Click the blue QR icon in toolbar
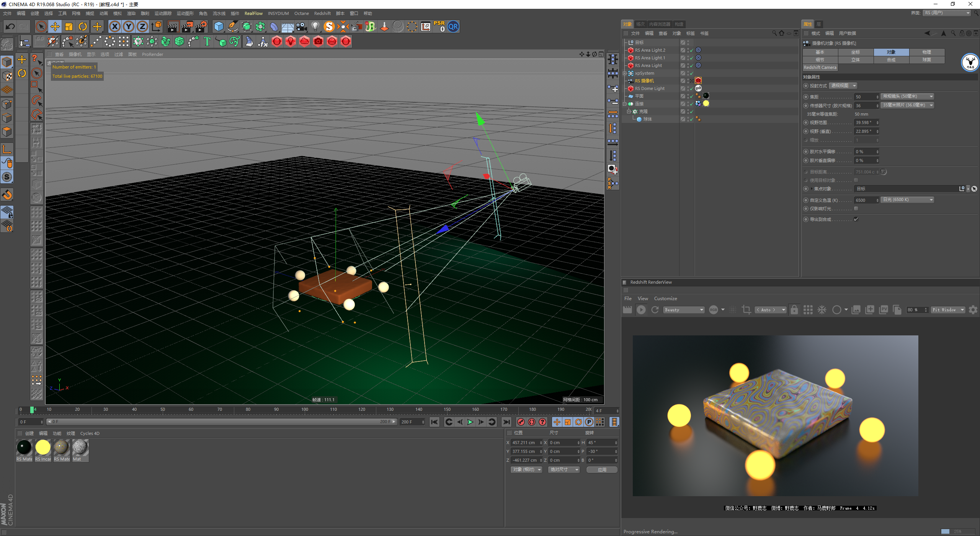Image resolution: width=980 pixels, height=536 pixels. pyautogui.click(x=453, y=26)
